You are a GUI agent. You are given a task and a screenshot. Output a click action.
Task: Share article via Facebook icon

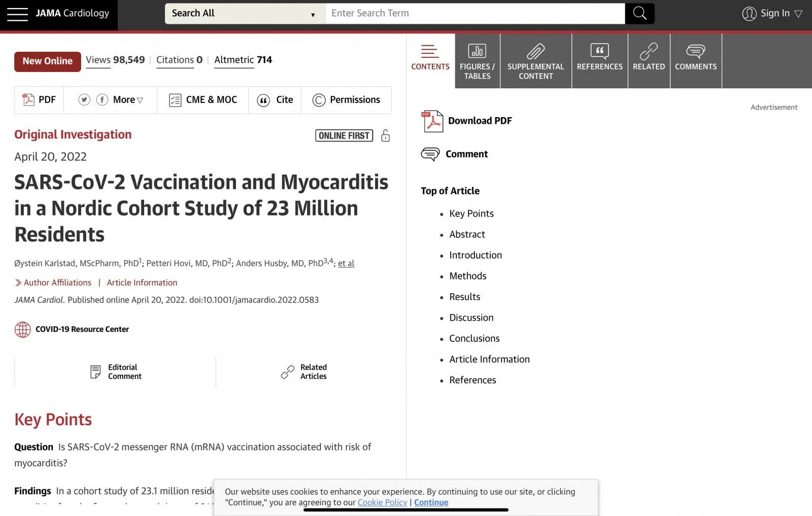pyautogui.click(x=102, y=100)
